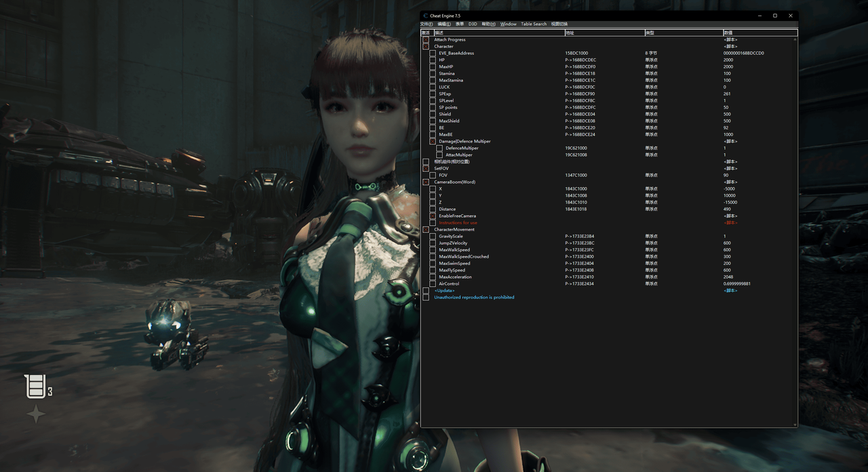The height and width of the screenshot is (472, 868).
Task: Open the 视图切换 menu
Action: point(559,24)
